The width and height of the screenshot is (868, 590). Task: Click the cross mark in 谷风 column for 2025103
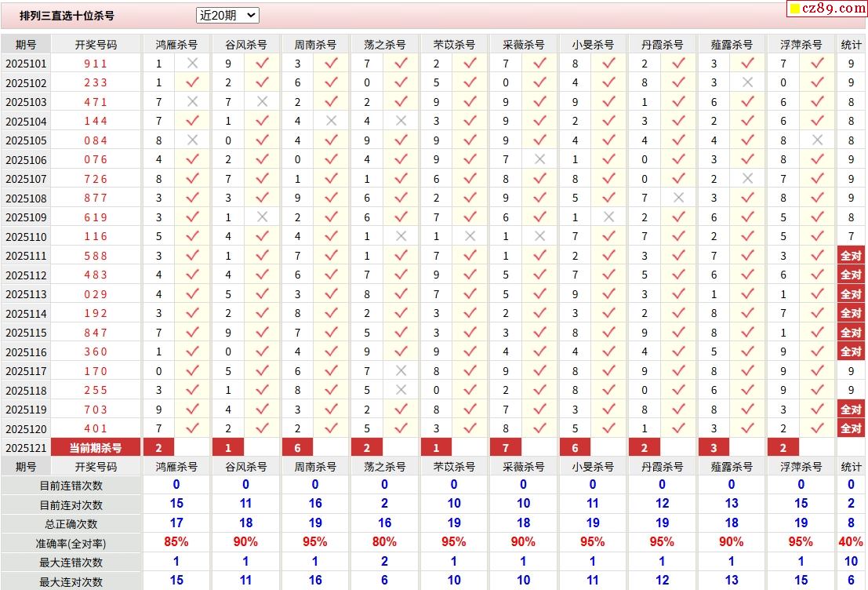(262, 101)
